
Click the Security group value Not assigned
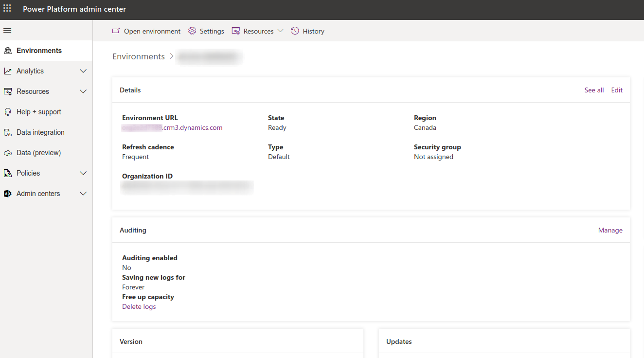point(433,157)
